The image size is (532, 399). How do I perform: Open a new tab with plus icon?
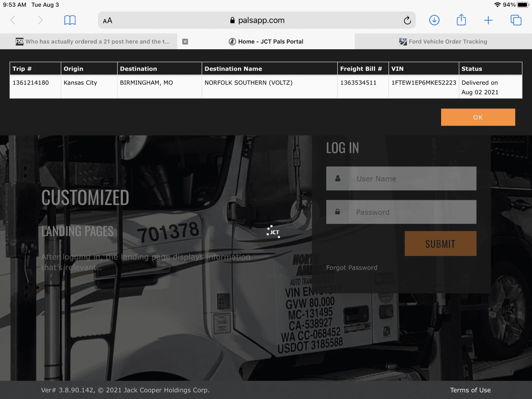coord(488,20)
